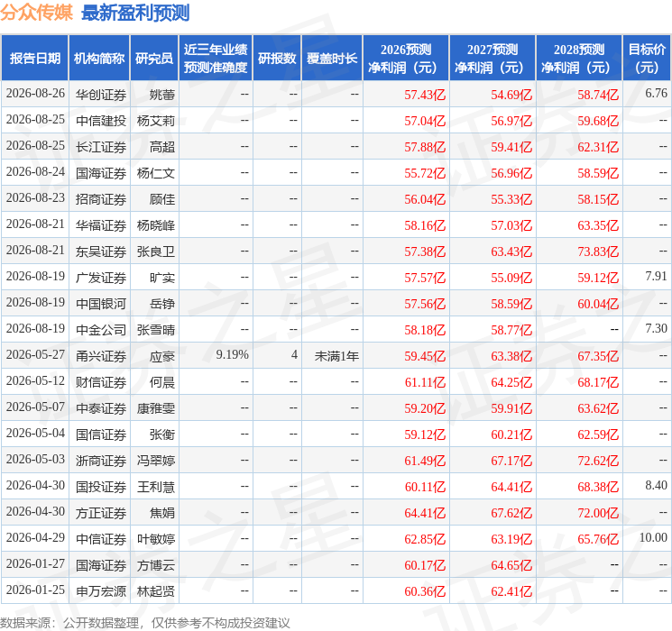The width and height of the screenshot is (672, 631).
Task: Select the 2027预测净利润 column header
Action: coord(492,59)
